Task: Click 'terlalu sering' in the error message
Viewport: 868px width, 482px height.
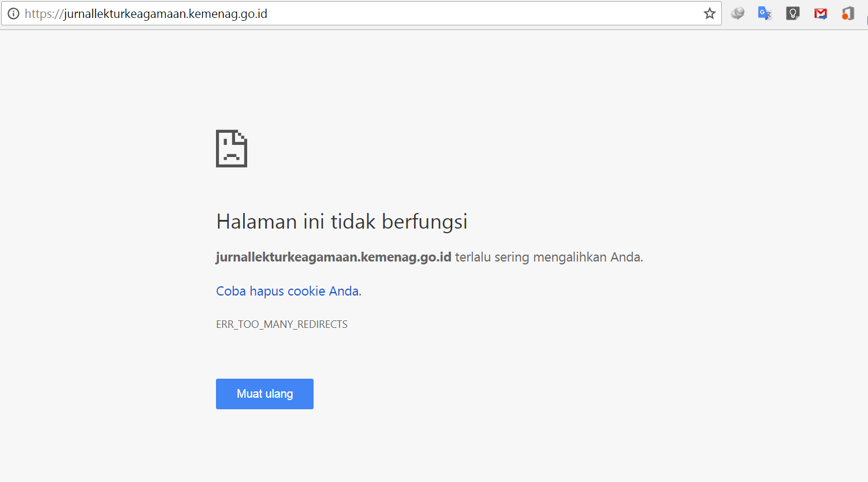Action: tap(491, 257)
